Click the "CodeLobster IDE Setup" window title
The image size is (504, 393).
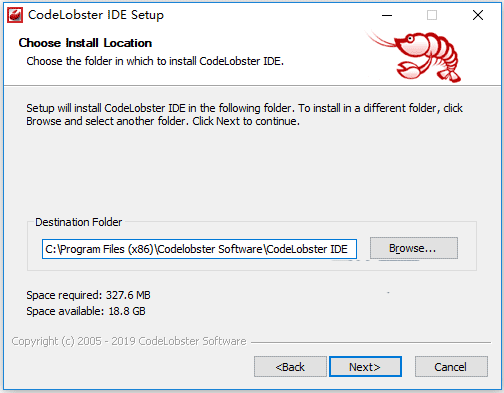click(96, 15)
